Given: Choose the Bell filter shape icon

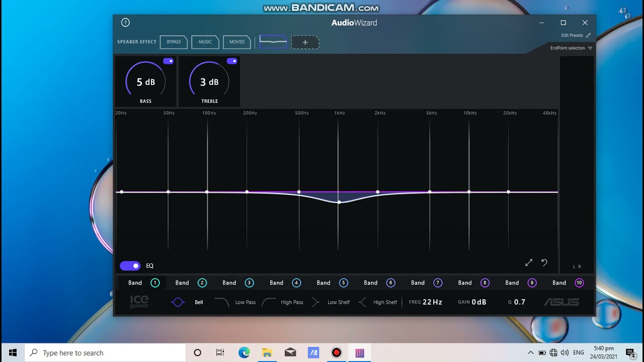Looking at the screenshot, I should [x=178, y=302].
